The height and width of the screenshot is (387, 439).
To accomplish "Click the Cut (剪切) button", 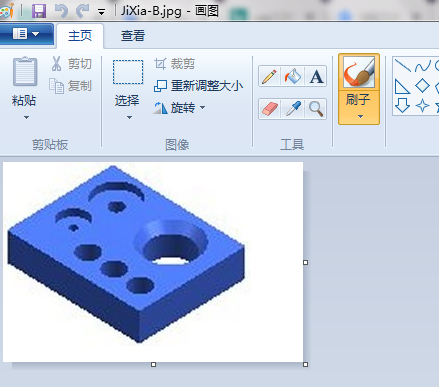I will click(x=71, y=63).
